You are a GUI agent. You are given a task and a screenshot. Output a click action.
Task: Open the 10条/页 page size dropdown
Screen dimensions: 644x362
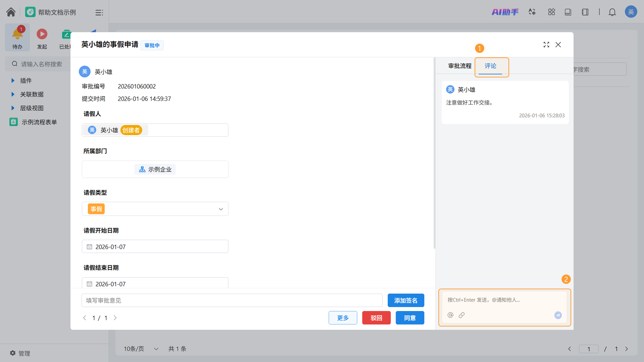tap(141, 349)
